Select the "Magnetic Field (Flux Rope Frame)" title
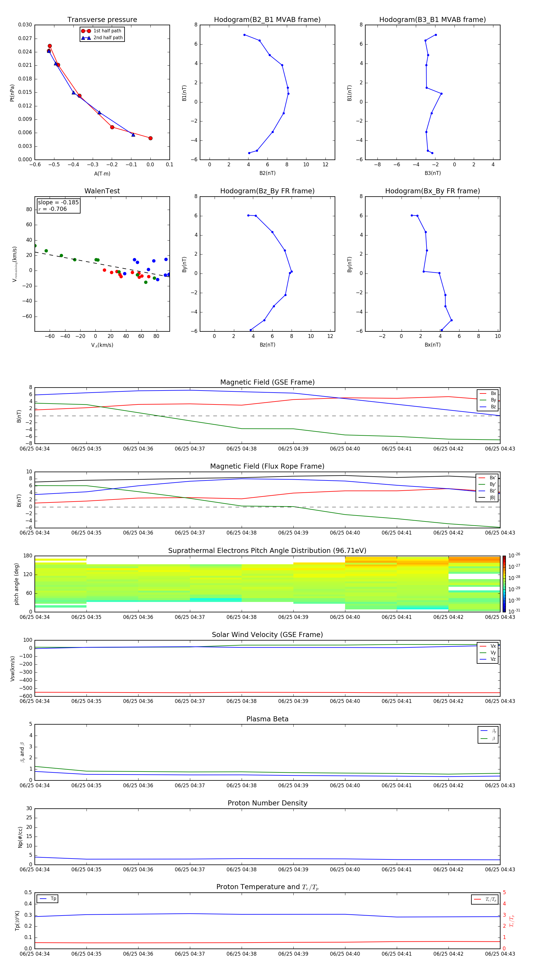 (x=267, y=467)
